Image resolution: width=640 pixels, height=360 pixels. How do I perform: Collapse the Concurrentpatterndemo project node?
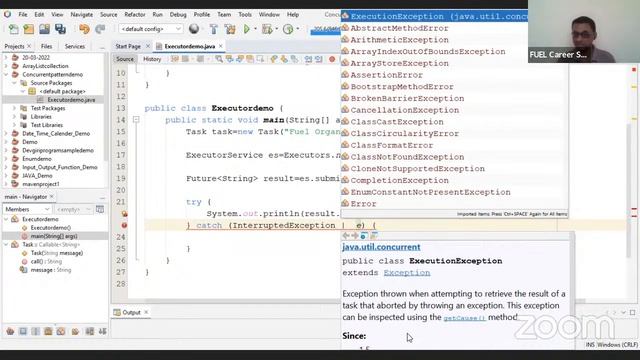pyautogui.click(x=6, y=75)
